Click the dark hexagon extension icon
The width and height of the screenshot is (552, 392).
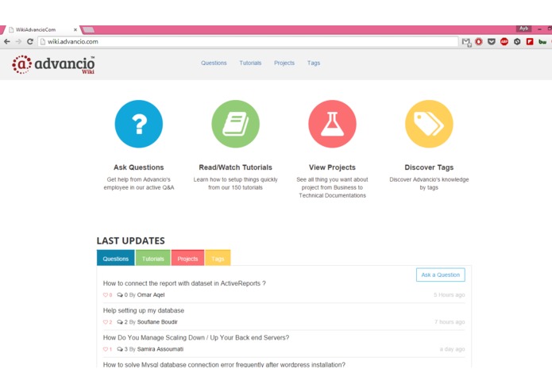click(x=517, y=41)
